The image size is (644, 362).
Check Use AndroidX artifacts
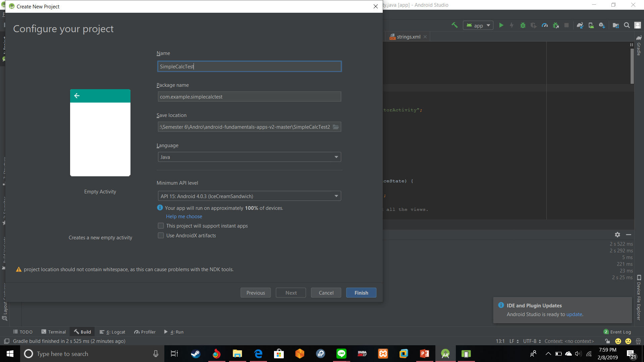[161, 236]
